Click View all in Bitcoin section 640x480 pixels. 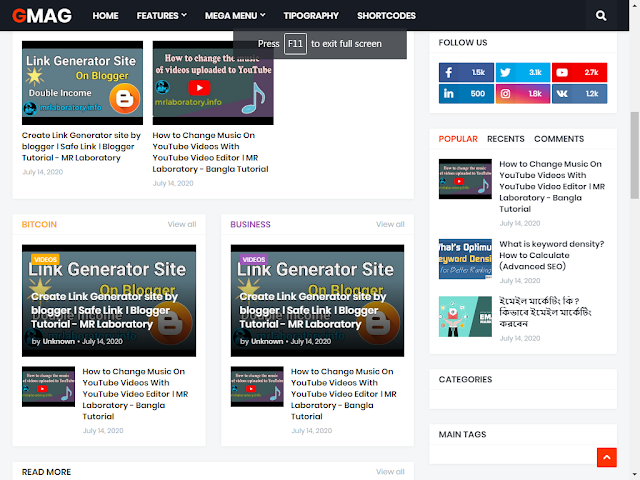pos(182,224)
